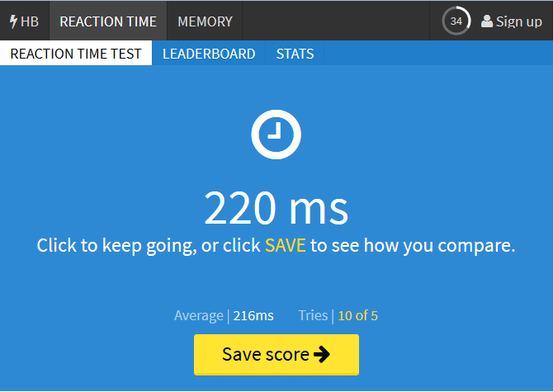Click the HB home text in navbar
Viewport: 553px width, 392px height.
click(x=30, y=21)
